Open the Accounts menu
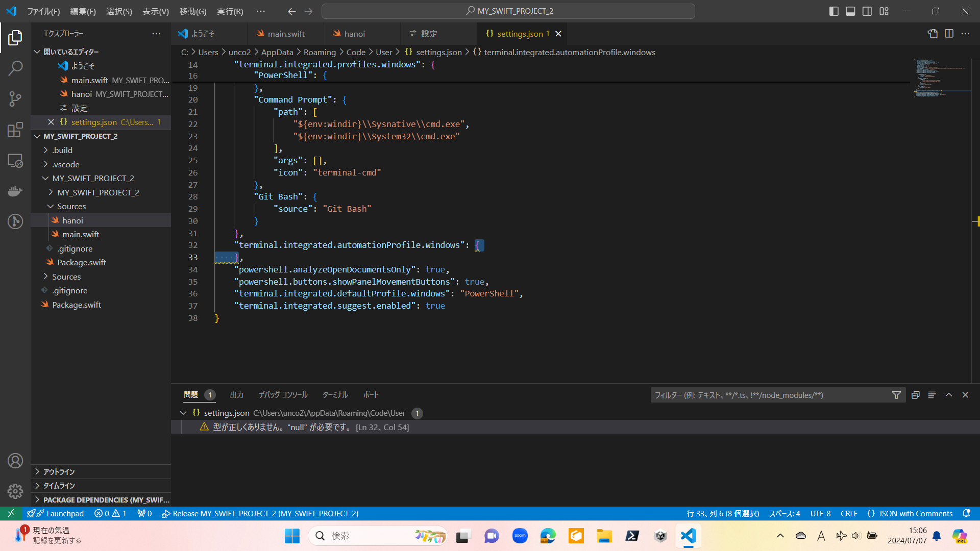The height and width of the screenshot is (551, 980). tap(15, 461)
